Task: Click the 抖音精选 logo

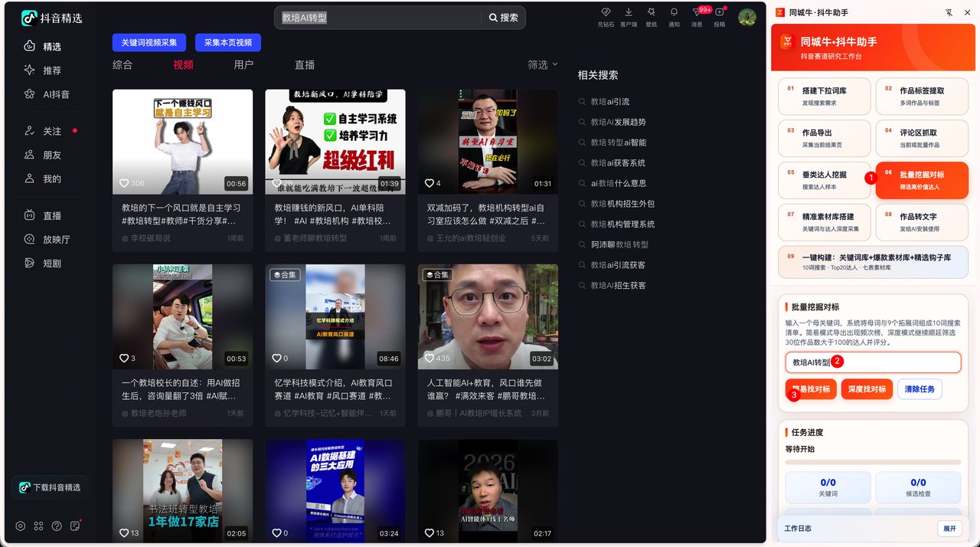Action: 51,18
